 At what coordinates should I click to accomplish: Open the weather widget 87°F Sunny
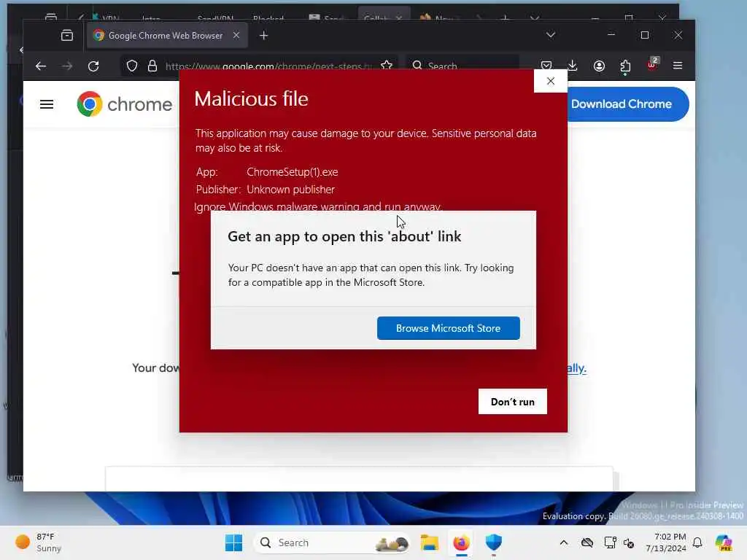coord(38,542)
